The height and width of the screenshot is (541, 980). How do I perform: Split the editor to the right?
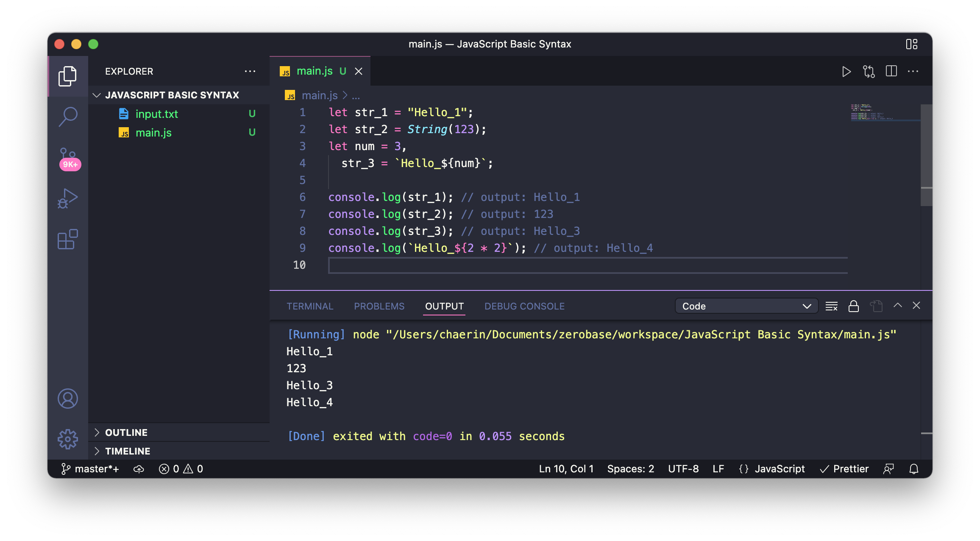(891, 71)
